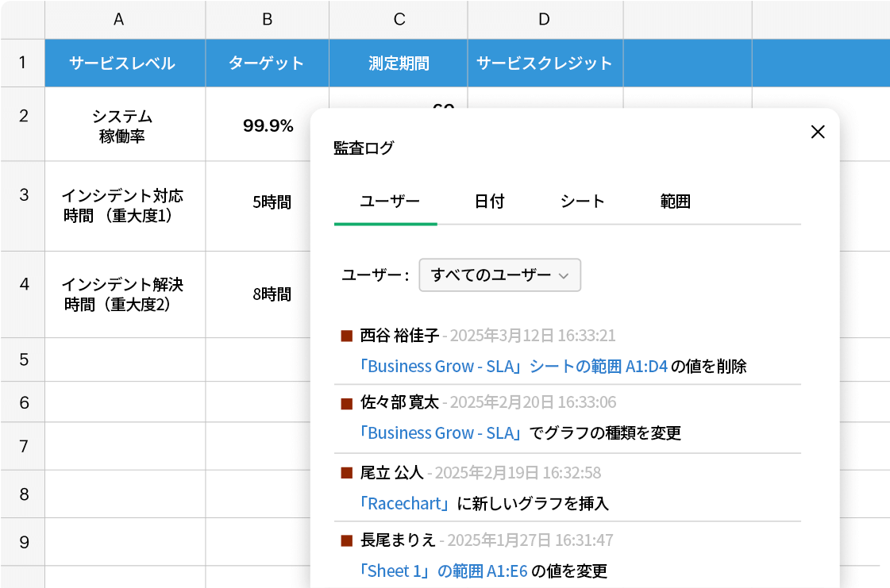Click the timestamp 2025年2月19日 16:32:58
The image size is (890, 588).
click(518, 473)
